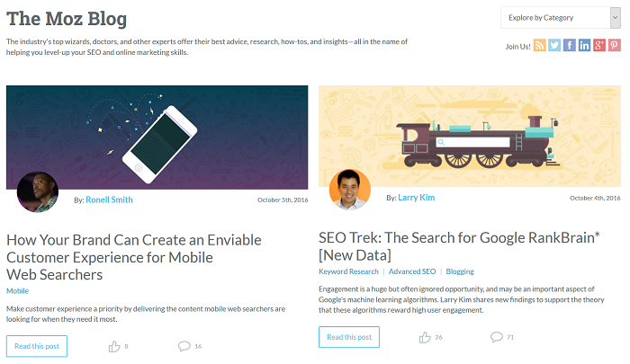
Task: Open the smartphone illustration banner image
Action: 157,135
